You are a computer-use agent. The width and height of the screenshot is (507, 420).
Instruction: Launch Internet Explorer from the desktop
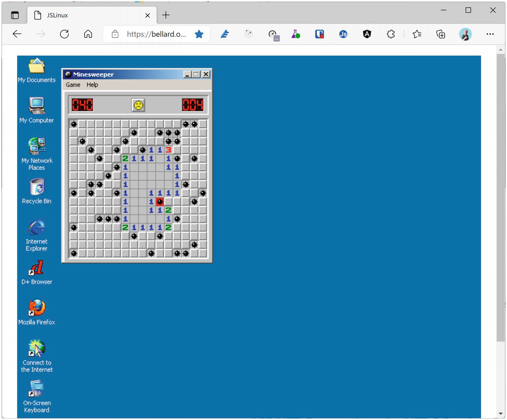click(36, 228)
